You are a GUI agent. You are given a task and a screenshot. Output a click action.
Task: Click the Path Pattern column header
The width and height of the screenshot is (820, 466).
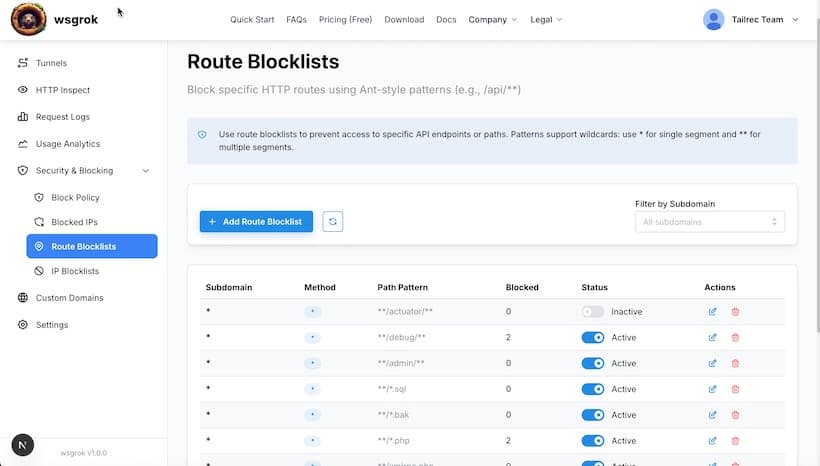pos(403,287)
